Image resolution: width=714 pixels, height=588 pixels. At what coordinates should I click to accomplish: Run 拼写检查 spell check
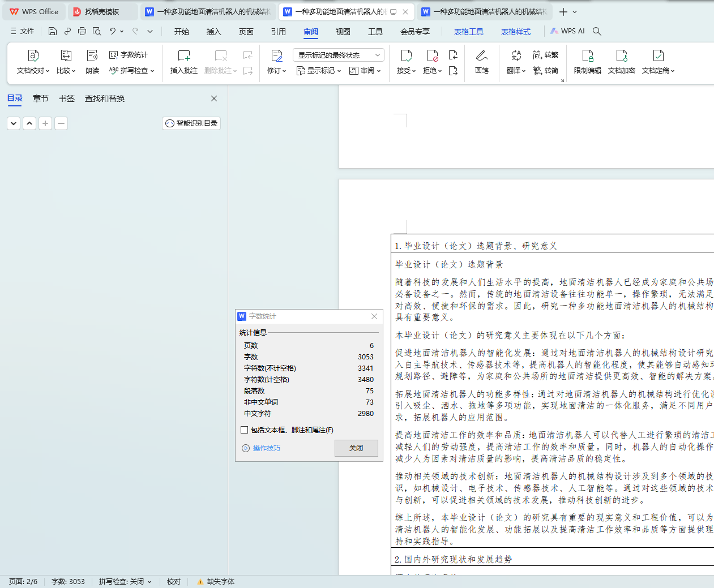click(x=131, y=71)
